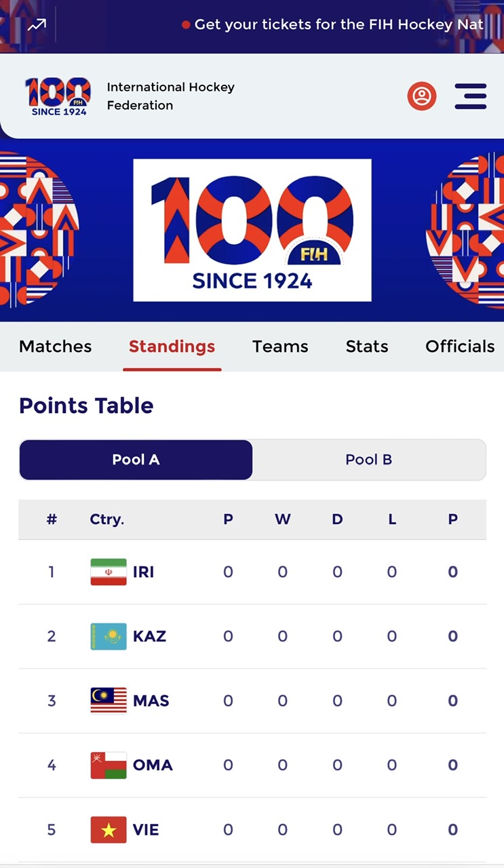Click the Iran flag icon

pos(109,572)
